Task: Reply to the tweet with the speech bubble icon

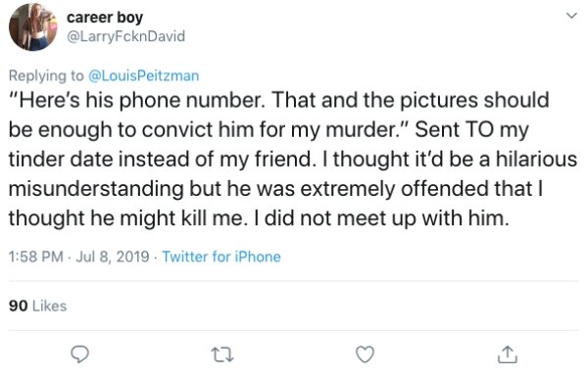Action: coord(80,354)
